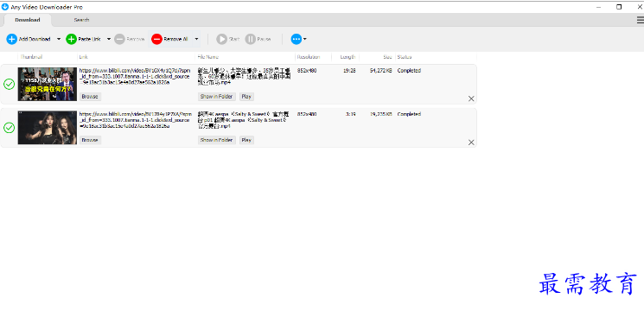Sort by the Size column header
This screenshot has height=311, width=644.
[388, 57]
